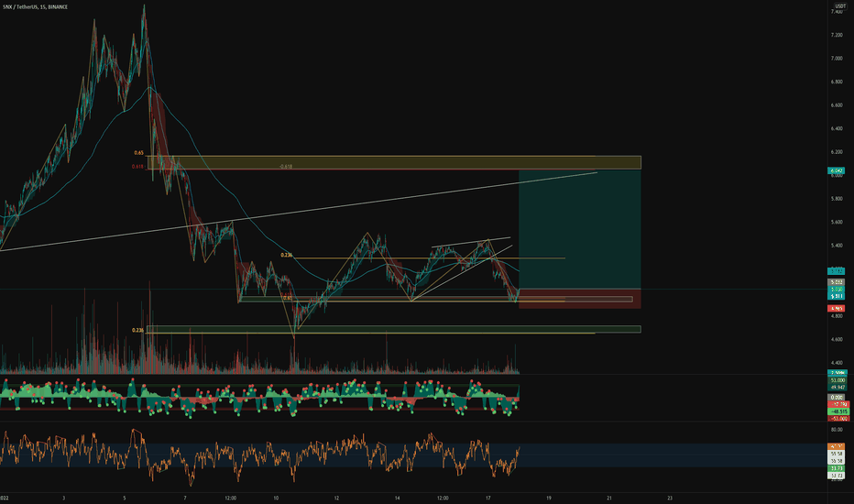Click the 10 date label on time axis

(x=276, y=498)
